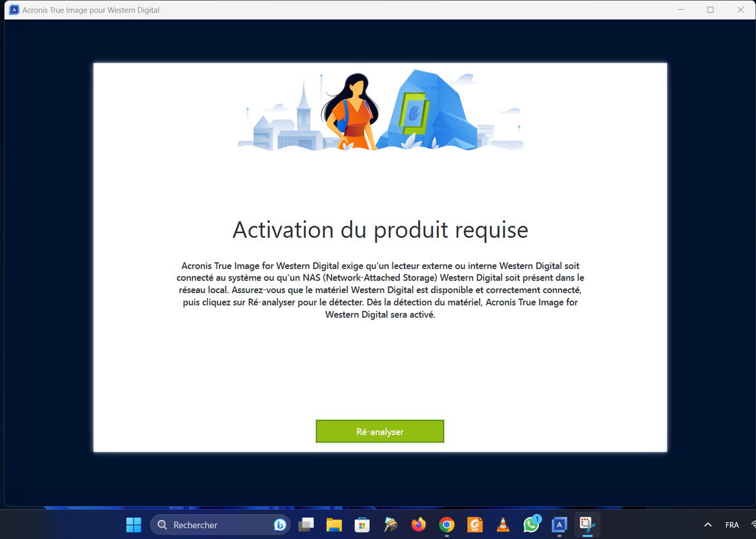Open the orange PDF reader in the taskbar
The width and height of the screenshot is (756, 539).
pos(475,525)
